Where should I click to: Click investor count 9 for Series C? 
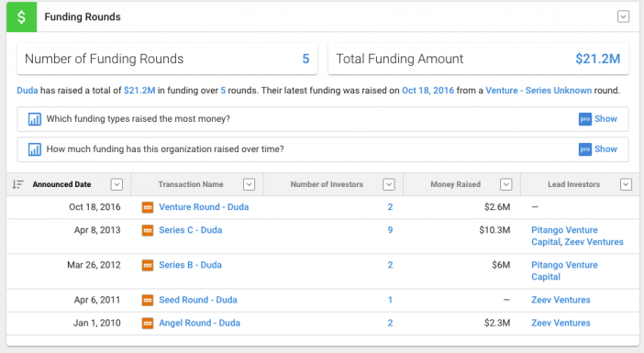tap(390, 230)
